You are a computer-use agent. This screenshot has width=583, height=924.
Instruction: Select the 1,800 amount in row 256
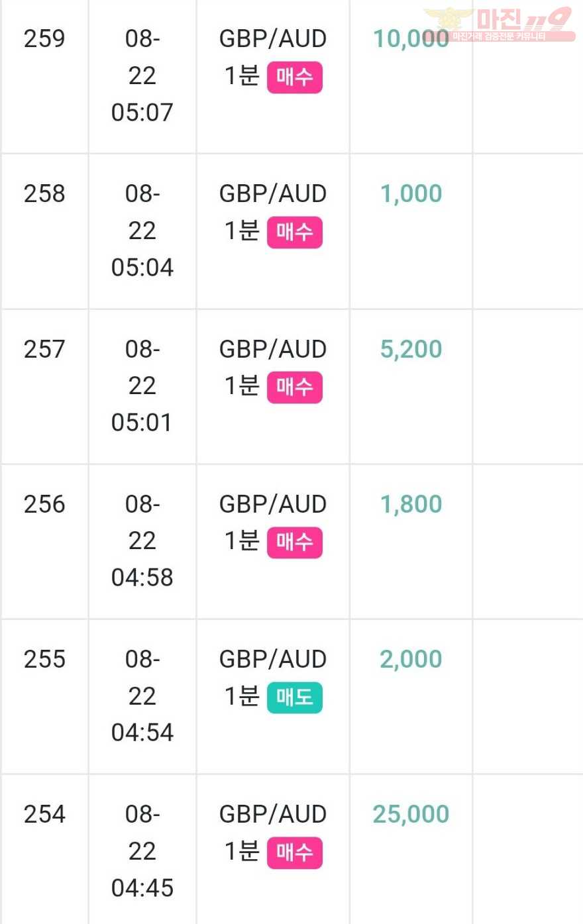coord(411,503)
